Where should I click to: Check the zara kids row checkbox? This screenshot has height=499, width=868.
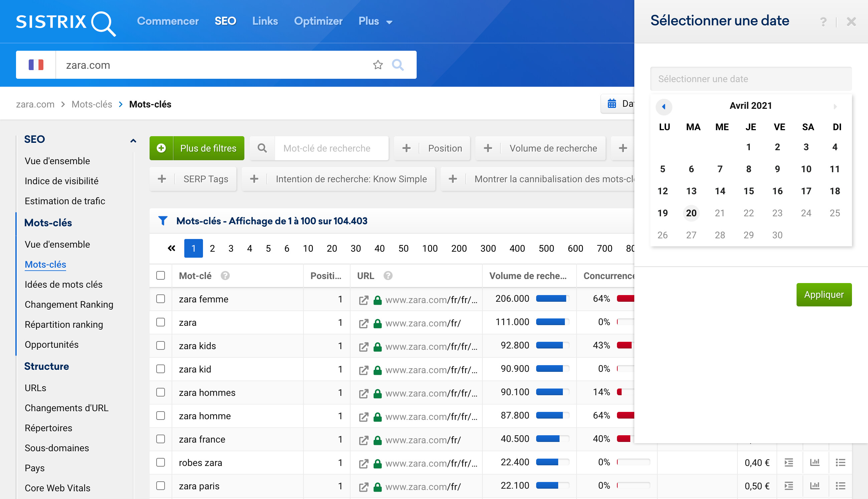160,345
